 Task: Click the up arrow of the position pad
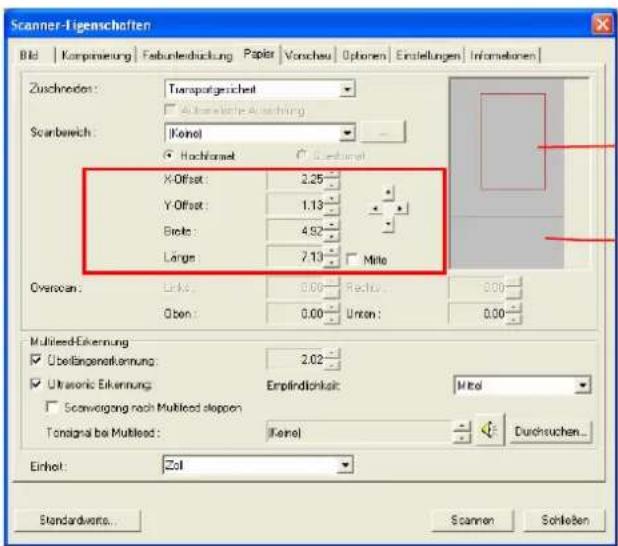(388, 193)
